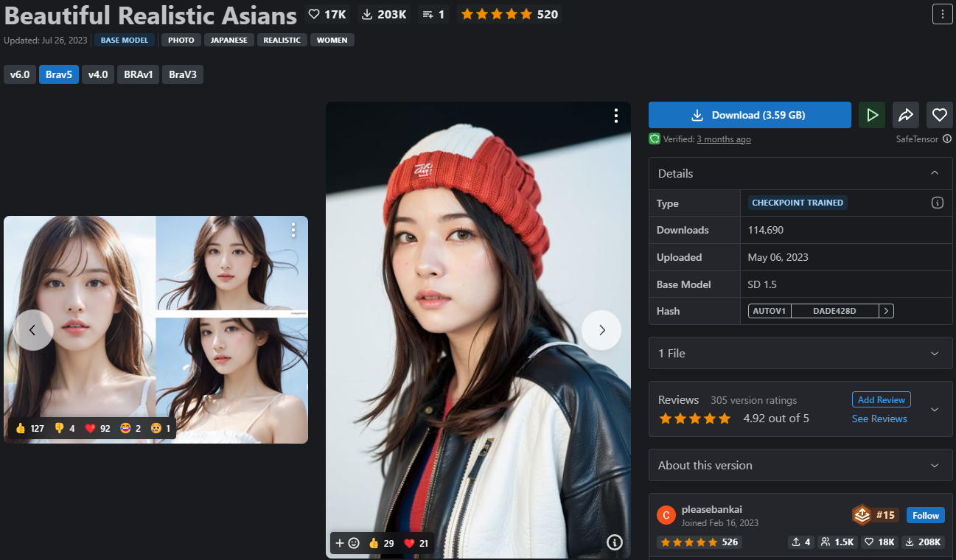Image resolution: width=956 pixels, height=560 pixels.
Task: Click the hash arrow next to DADE428D
Action: click(x=886, y=311)
